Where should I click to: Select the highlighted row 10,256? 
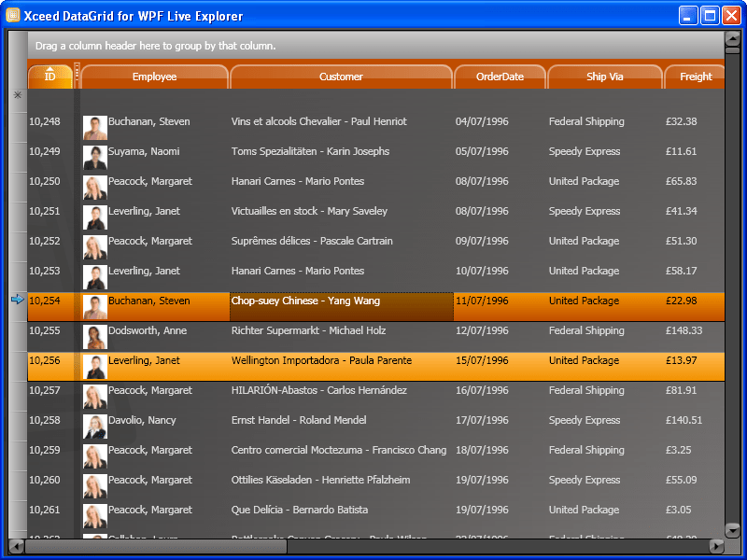373,360
